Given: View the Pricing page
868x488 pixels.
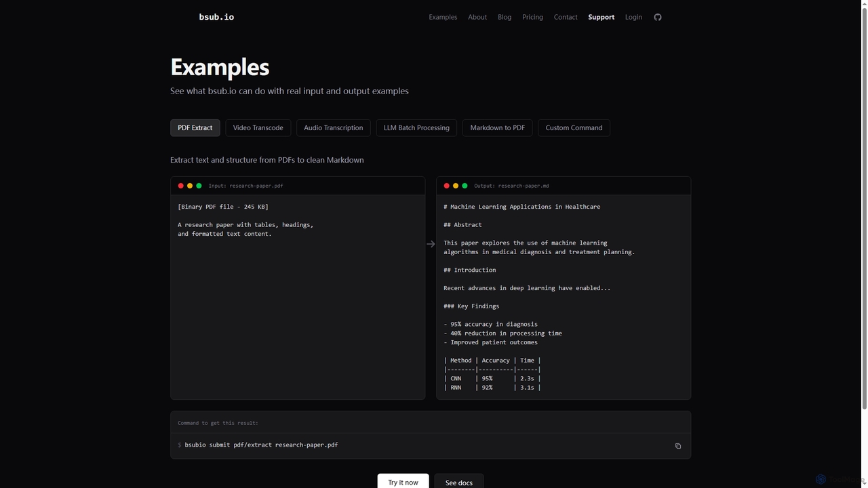Looking at the screenshot, I should pos(532,17).
